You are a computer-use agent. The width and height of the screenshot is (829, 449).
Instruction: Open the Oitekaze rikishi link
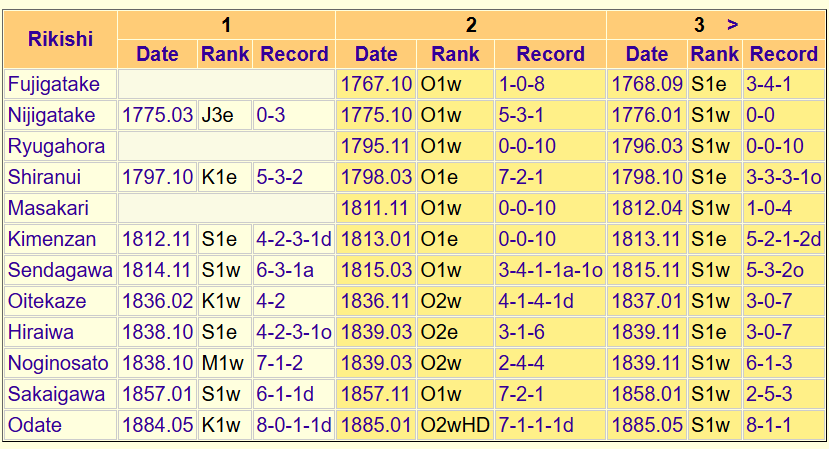pyautogui.click(x=47, y=301)
